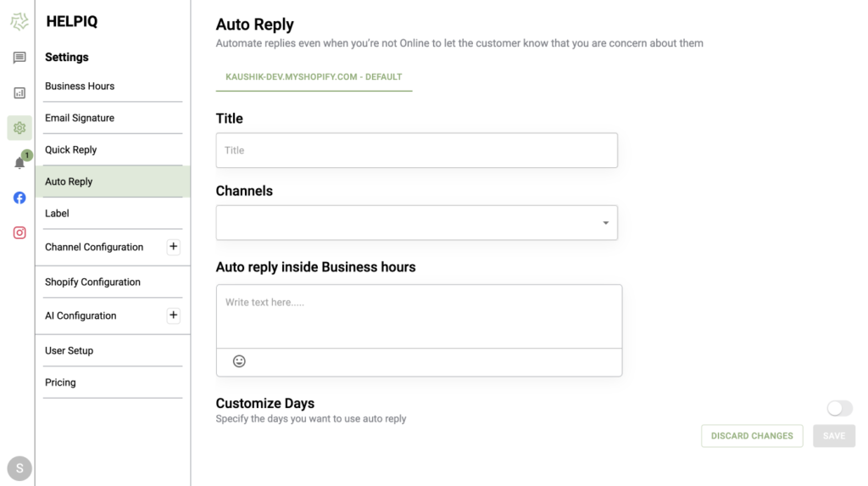This screenshot has width=868, height=486.
Task: Open the analytics report icon
Action: point(19,92)
